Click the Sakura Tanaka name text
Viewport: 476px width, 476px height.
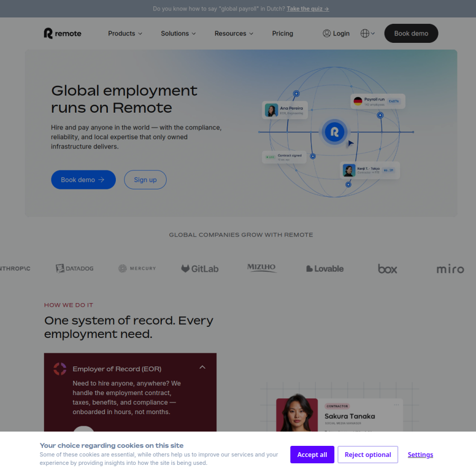350,416
